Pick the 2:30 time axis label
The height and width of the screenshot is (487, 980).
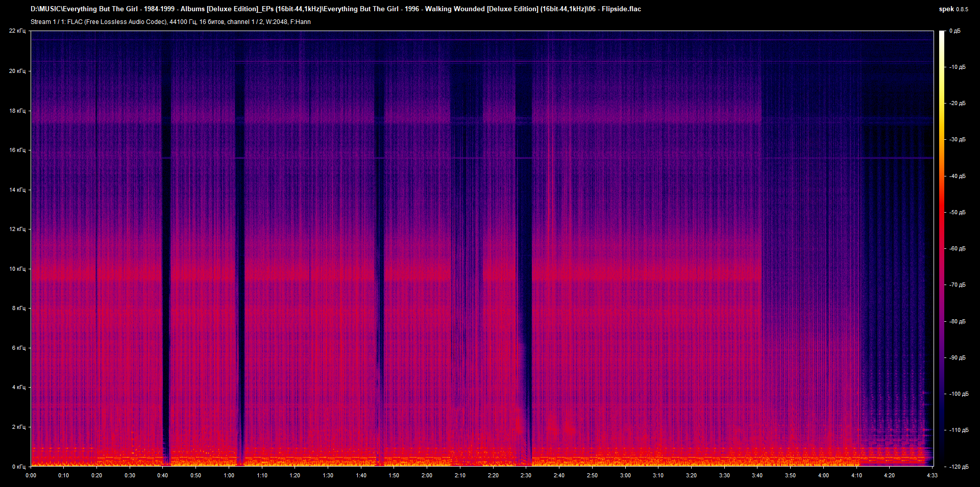pyautogui.click(x=526, y=475)
